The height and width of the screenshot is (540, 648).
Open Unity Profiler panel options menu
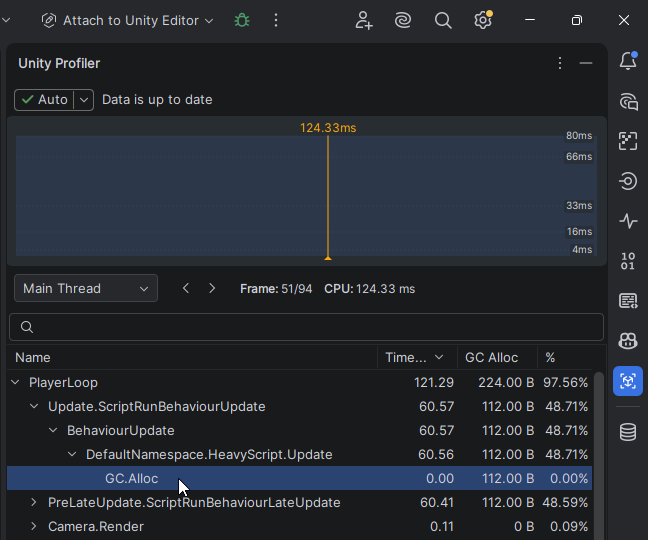(560, 63)
